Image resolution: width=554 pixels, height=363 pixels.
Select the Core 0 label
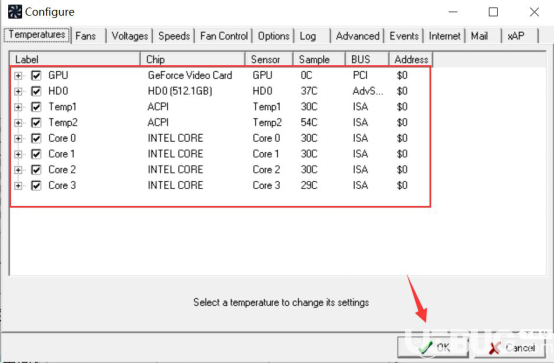click(x=62, y=138)
